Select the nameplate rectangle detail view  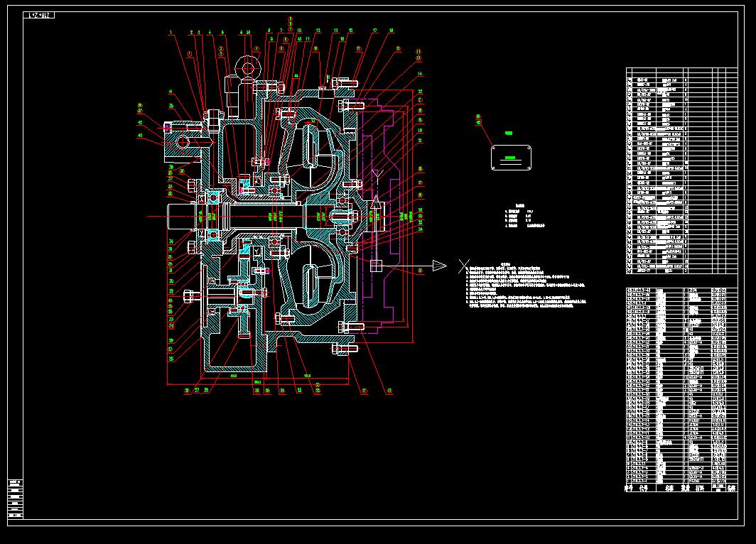[511, 158]
